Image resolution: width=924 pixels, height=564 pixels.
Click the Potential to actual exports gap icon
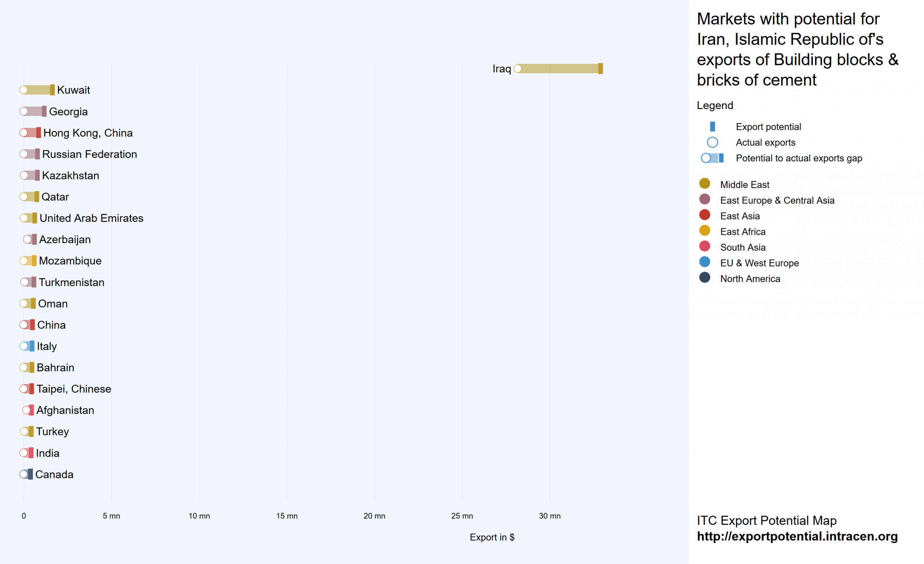pyautogui.click(x=712, y=159)
